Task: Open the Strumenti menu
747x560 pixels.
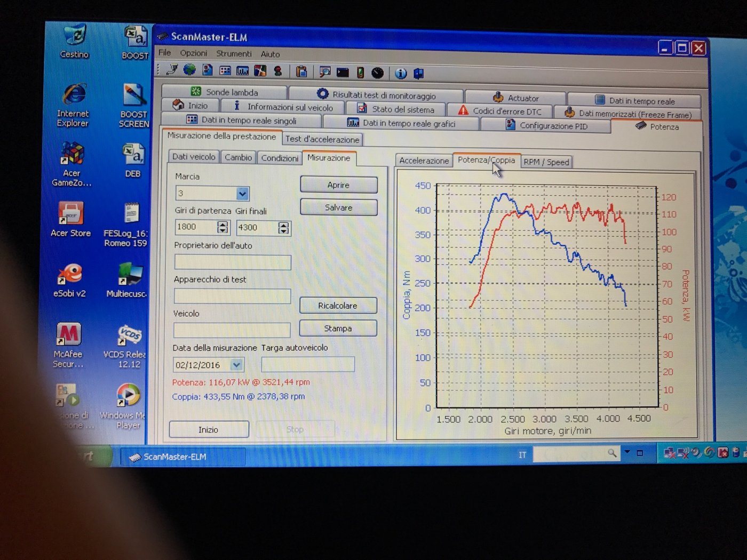Action: (x=234, y=54)
